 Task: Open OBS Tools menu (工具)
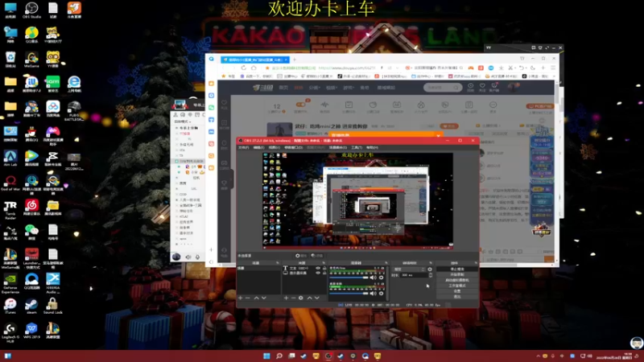pyautogui.click(x=357, y=147)
